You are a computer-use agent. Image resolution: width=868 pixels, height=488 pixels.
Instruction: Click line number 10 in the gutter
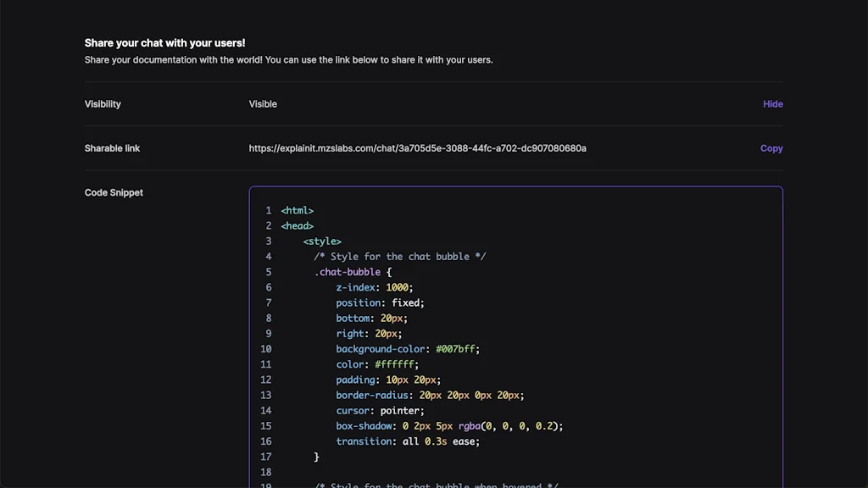pyautogui.click(x=264, y=348)
